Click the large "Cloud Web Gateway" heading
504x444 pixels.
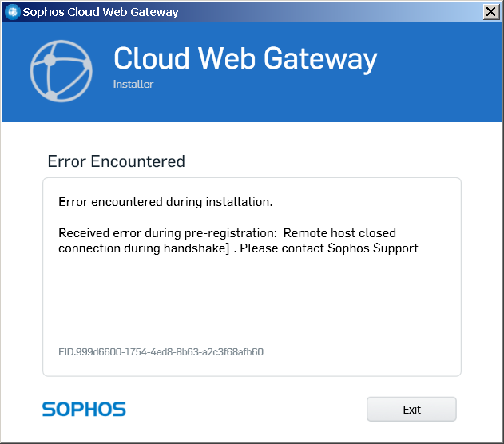click(x=244, y=58)
